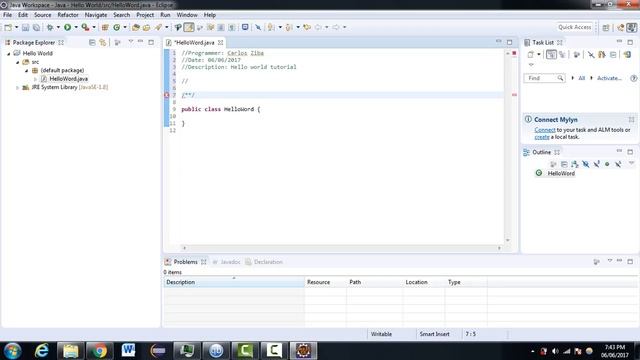Collapse the src folder node

pos(18,62)
